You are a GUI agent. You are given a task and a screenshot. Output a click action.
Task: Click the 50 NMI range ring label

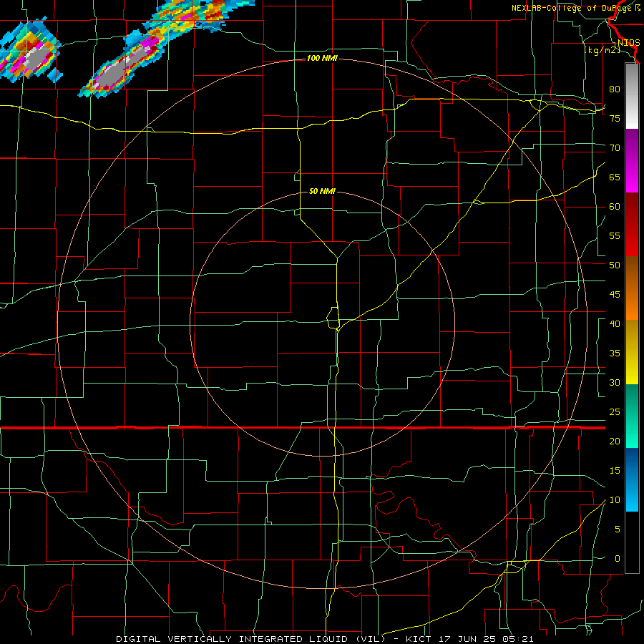pos(322,191)
